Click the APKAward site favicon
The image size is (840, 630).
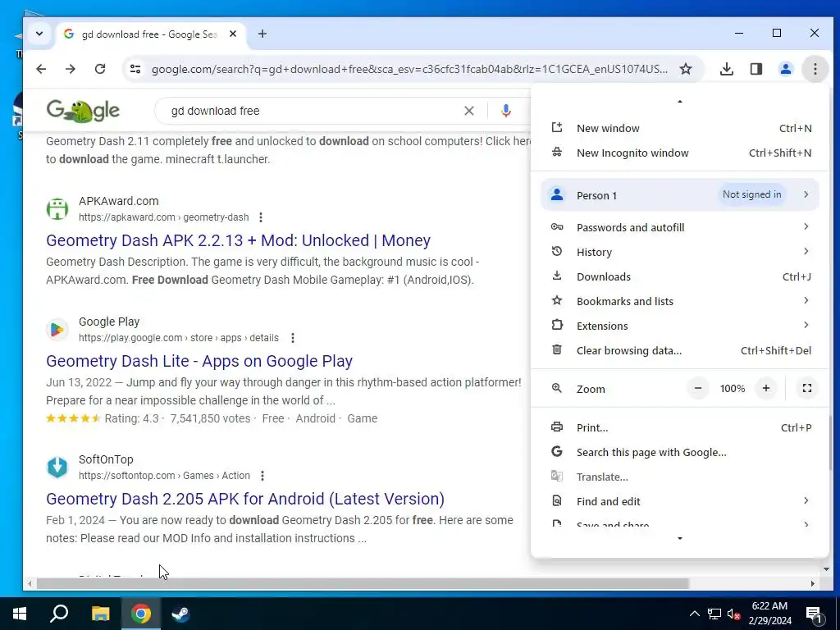pyautogui.click(x=57, y=209)
